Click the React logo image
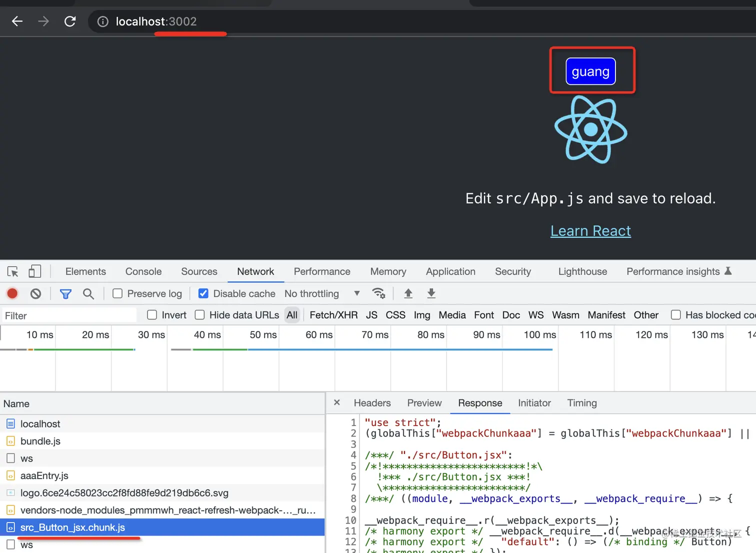The image size is (756, 553). (591, 129)
